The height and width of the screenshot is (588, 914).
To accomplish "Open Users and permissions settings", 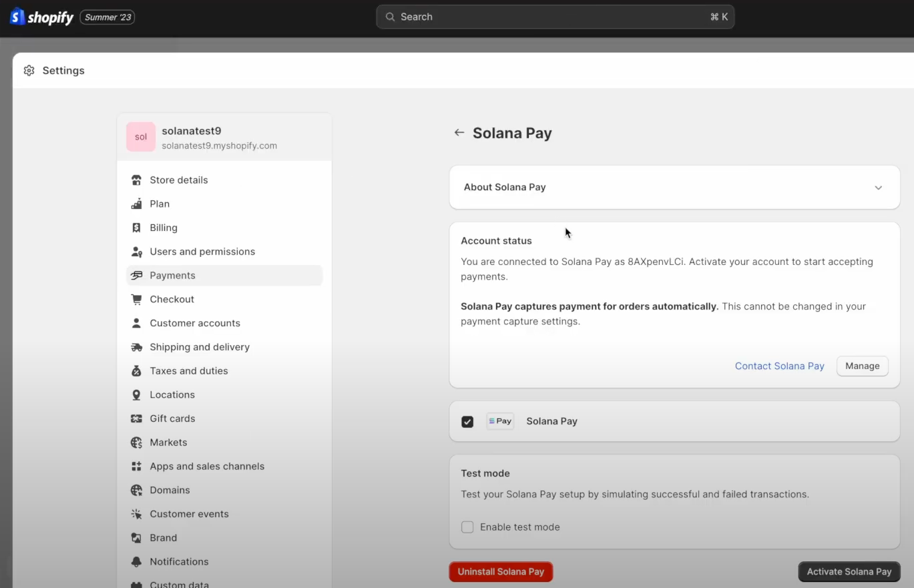I will [202, 252].
